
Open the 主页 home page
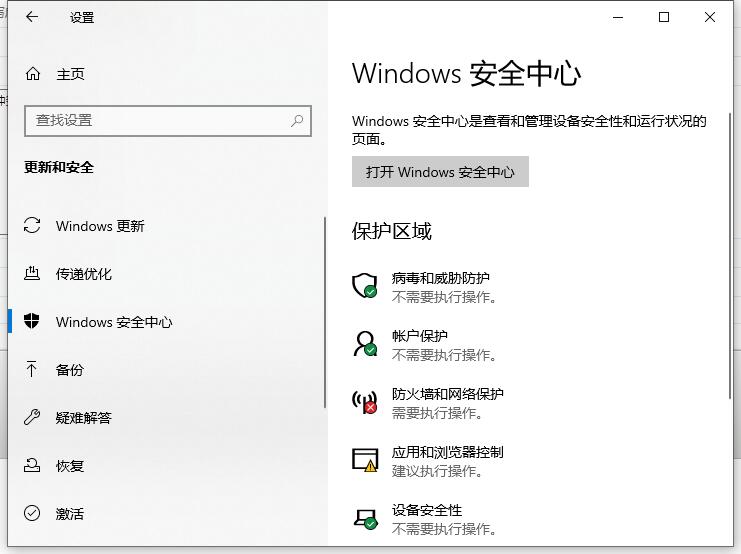coord(70,74)
